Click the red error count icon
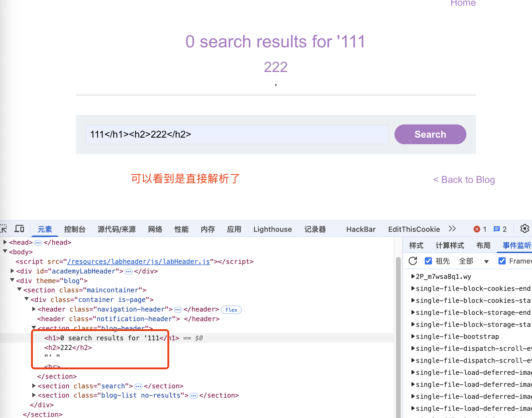 [x=477, y=229]
